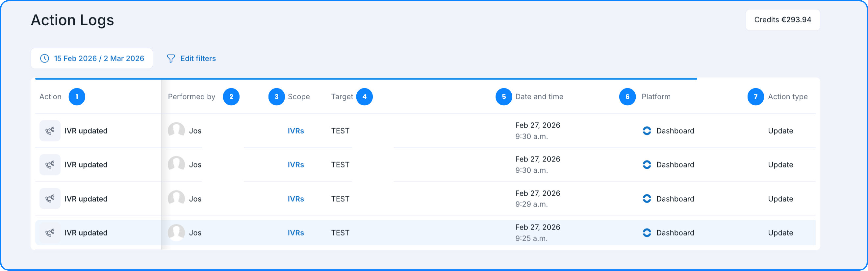Click numbered marker 7 beside Action type
This screenshot has width=868, height=271.
(755, 97)
